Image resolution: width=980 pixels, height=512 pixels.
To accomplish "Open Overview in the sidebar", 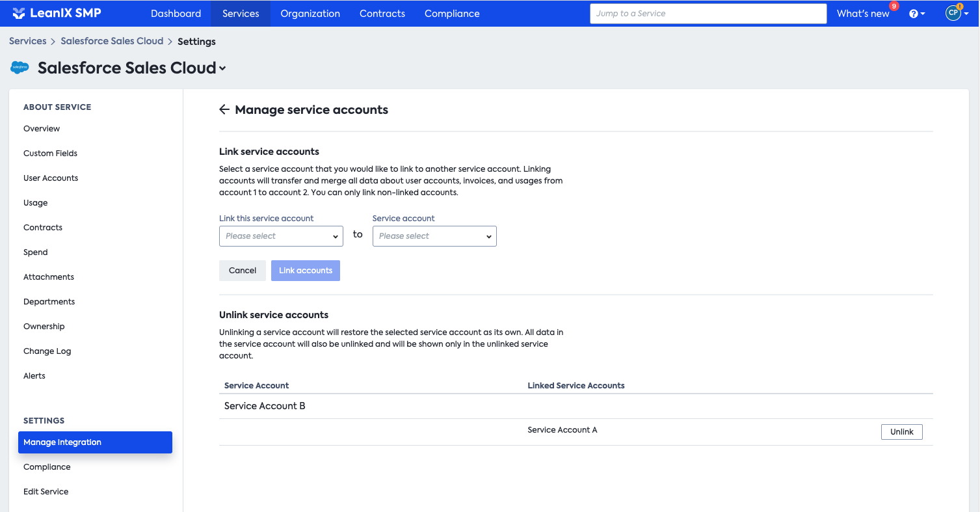I will pos(42,129).
